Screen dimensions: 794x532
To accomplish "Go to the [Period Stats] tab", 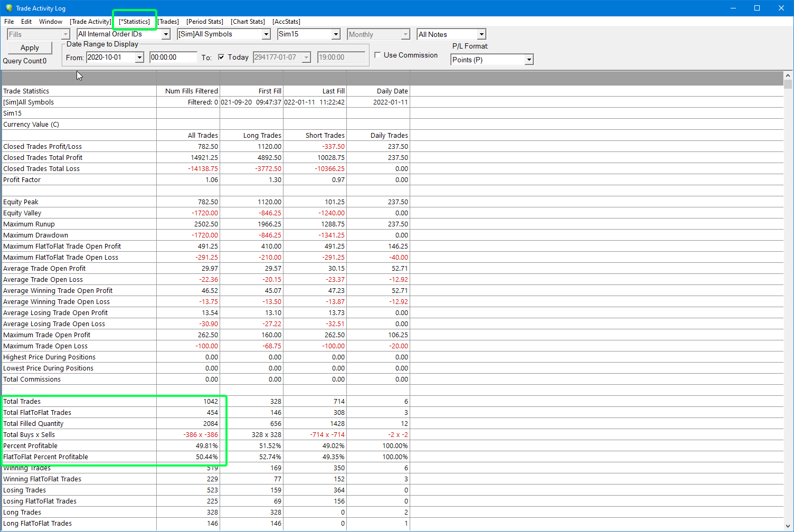I will [x=205, y=22].
